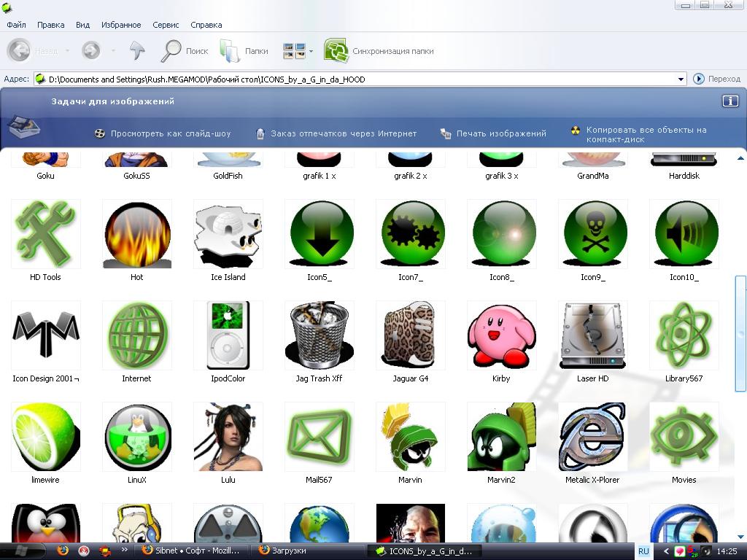This screenshot has width=747, height=560.
Task: Select the Ice Island igloo icon
Action: coord(228,234)
